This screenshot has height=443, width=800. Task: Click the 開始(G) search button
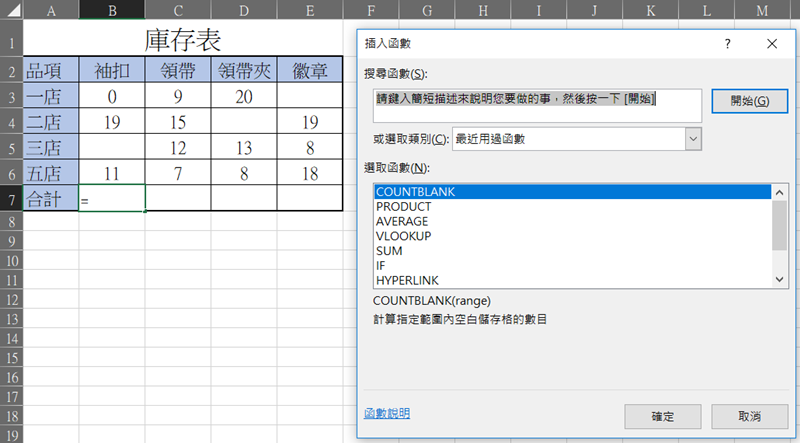pos(749,101)
